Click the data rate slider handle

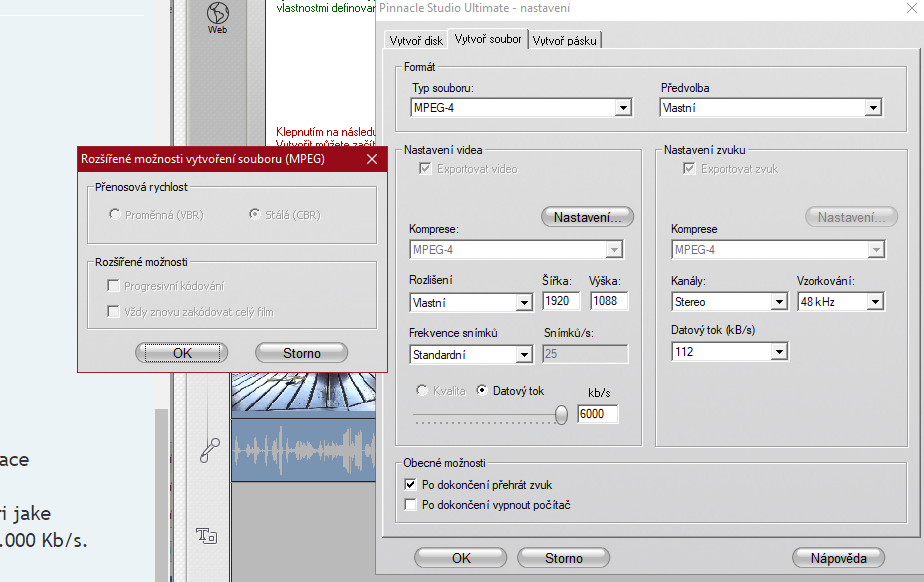click(x=561, y=414)
